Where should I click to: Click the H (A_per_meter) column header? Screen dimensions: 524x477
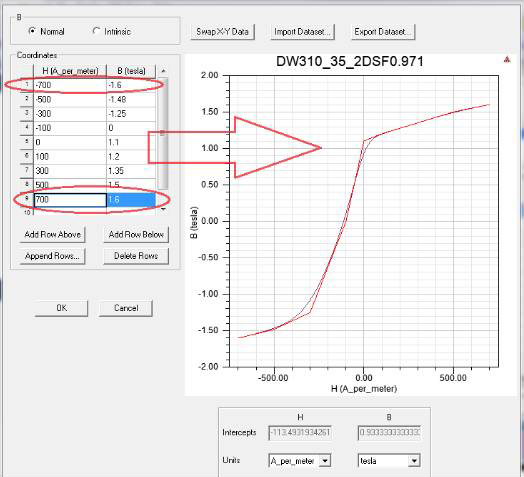point(70,71)
